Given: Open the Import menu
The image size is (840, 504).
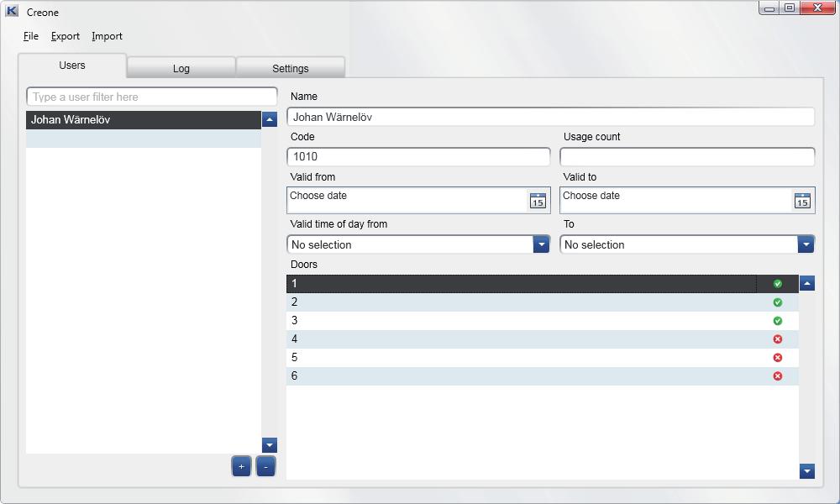Looking at the screenshot, I should click(108, 36).
